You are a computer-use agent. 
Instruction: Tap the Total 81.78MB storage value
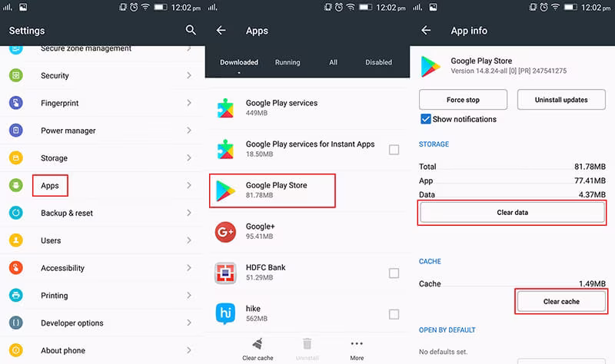coord(590,167)
